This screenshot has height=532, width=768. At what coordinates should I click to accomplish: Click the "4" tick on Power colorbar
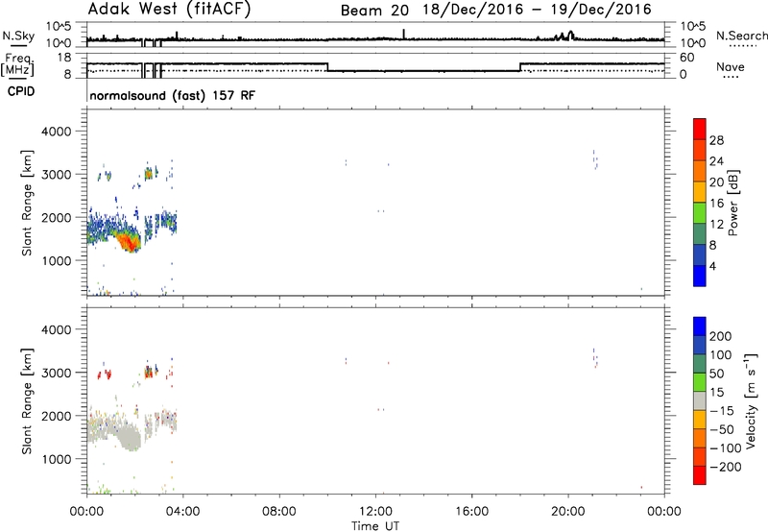coord(712,266)
